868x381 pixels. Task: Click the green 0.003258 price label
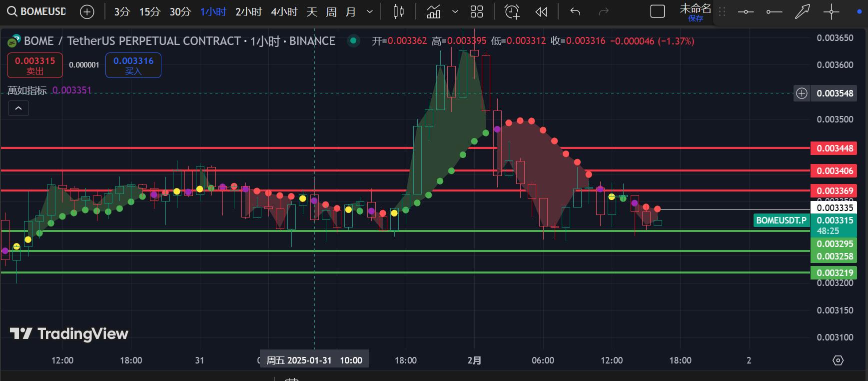coord(834,256)
